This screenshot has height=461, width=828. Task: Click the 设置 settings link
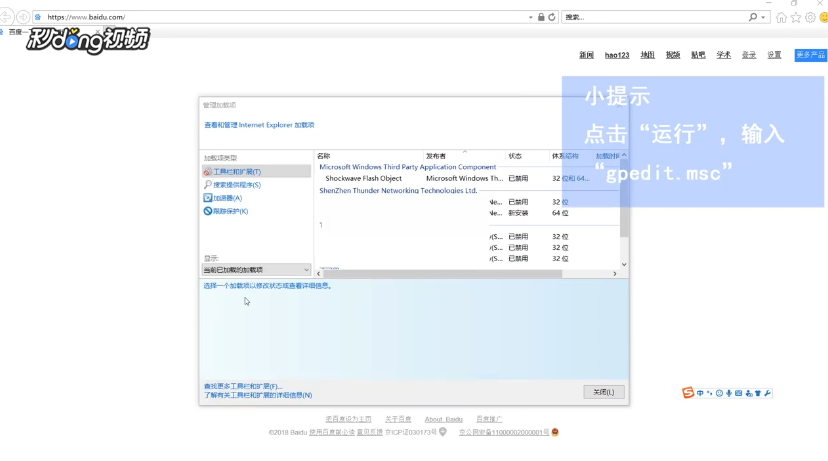[x=774, y=55]
